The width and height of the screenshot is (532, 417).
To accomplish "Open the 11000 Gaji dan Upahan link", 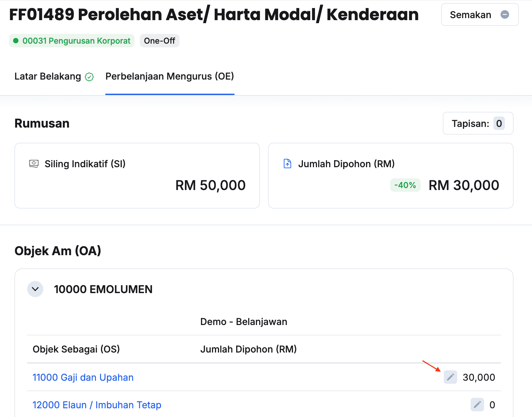I will click(83, 377).
